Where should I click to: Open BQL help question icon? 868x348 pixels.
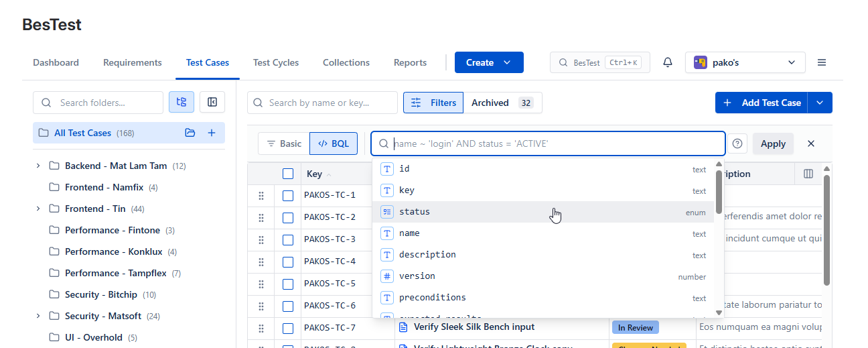coord(737,143)
